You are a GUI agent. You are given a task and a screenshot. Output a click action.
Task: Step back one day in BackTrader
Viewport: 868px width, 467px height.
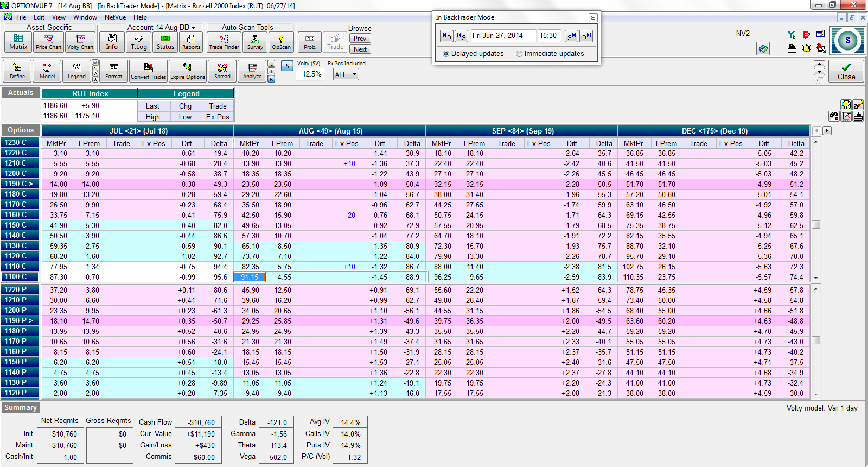(x=446, y=36)
